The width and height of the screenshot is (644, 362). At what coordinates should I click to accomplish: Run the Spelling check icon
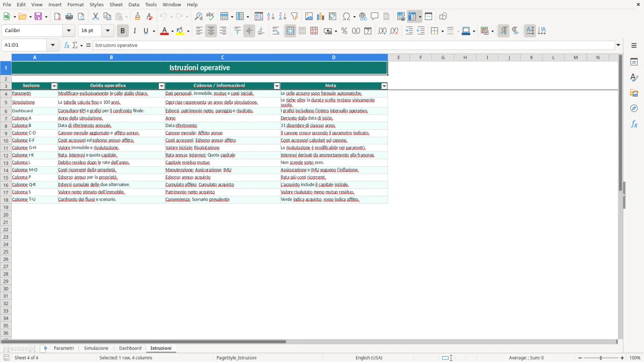[x=210, y=17]
